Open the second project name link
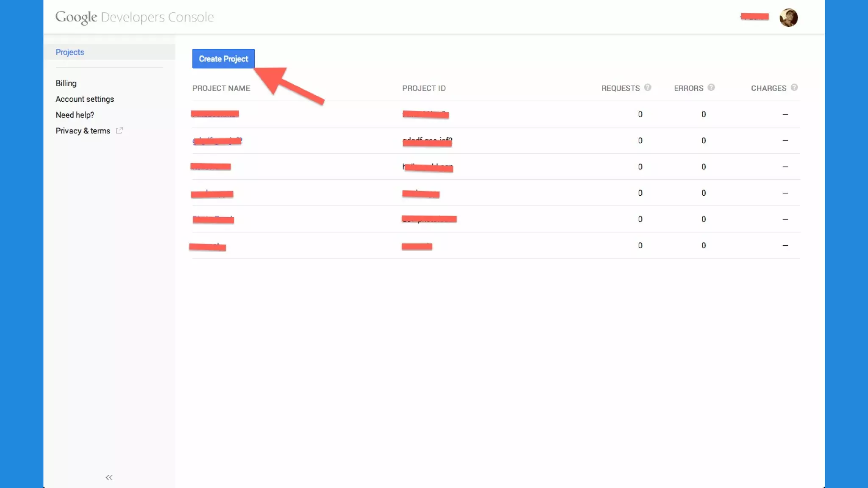The width and height of the screenshot is (868, 488). tap(217, 141)
